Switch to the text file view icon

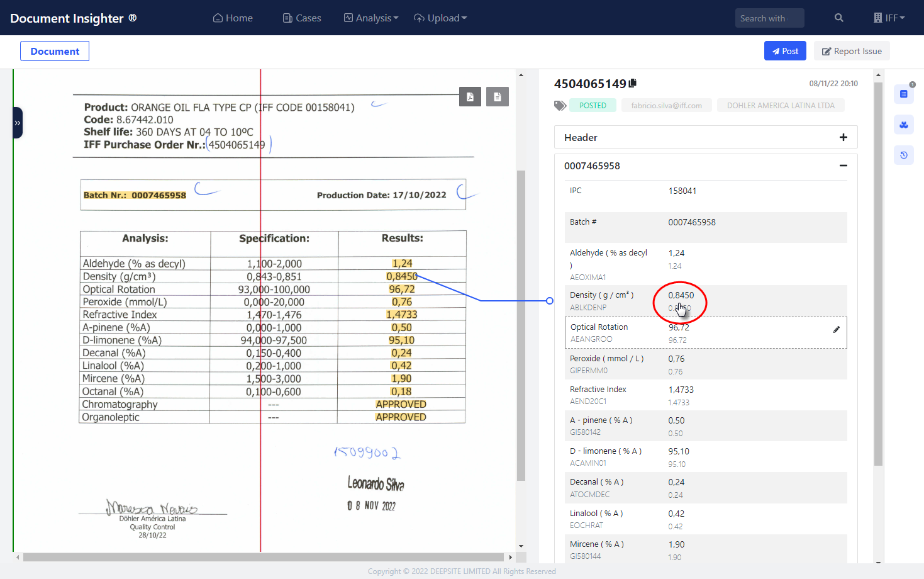tap(497, 97)
